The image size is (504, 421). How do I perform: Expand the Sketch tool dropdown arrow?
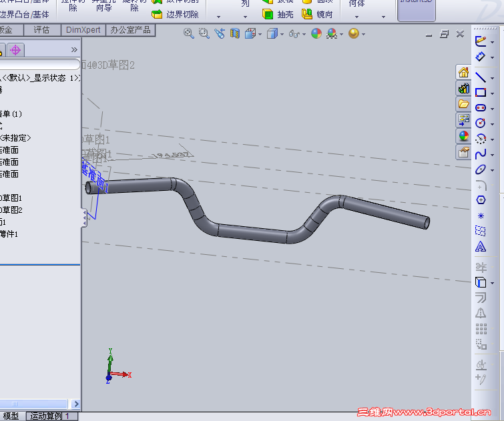(x=492, y=42)
